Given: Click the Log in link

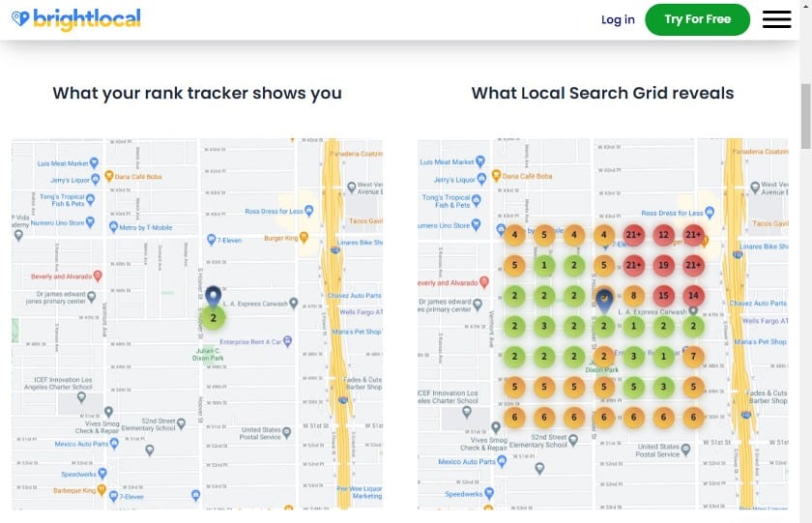Looking at the screenshot, I should point(618,19).
